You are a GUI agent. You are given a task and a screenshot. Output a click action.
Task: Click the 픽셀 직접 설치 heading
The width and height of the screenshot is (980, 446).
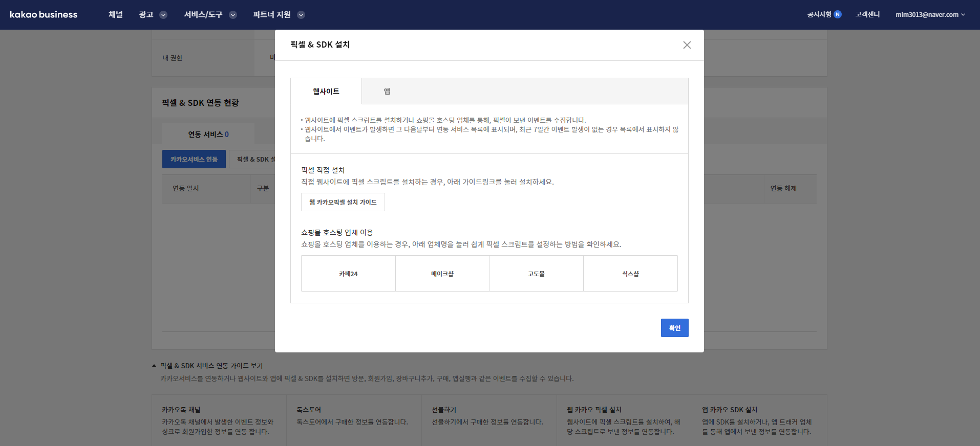pyautogui.click(x=323, y=170)
